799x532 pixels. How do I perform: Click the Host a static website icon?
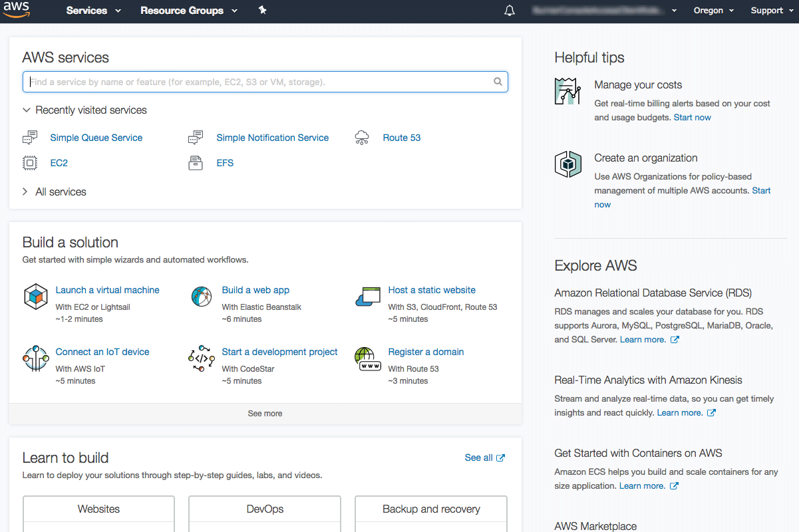coord(368,297)
